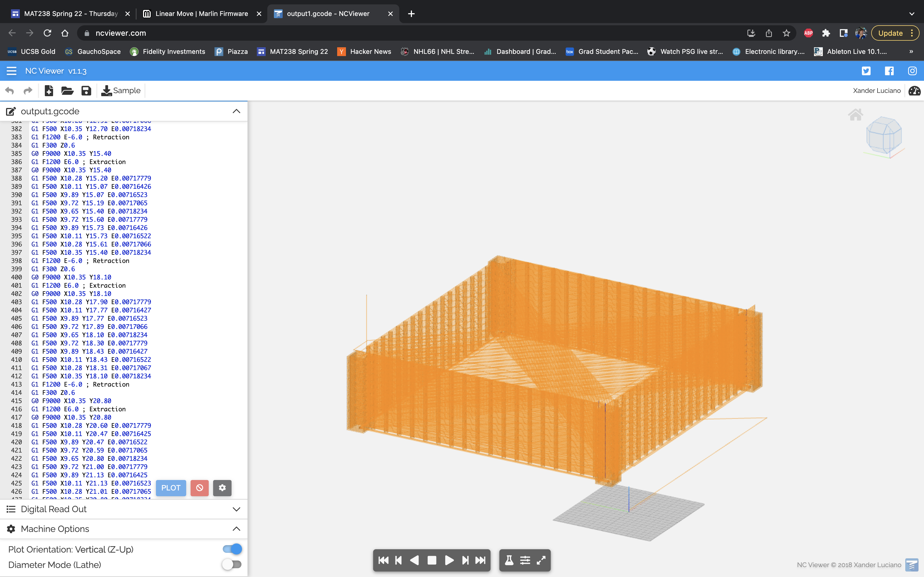Click the open folder icon

click(67, 90)
